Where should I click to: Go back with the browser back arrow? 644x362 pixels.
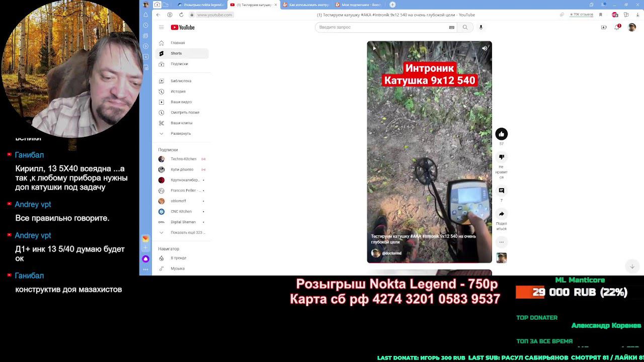158,15
